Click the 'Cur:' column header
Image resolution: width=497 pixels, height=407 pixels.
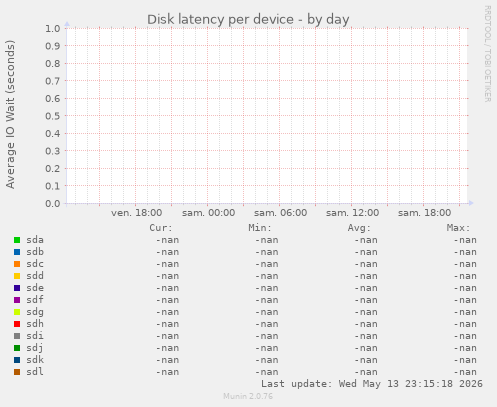161,228
